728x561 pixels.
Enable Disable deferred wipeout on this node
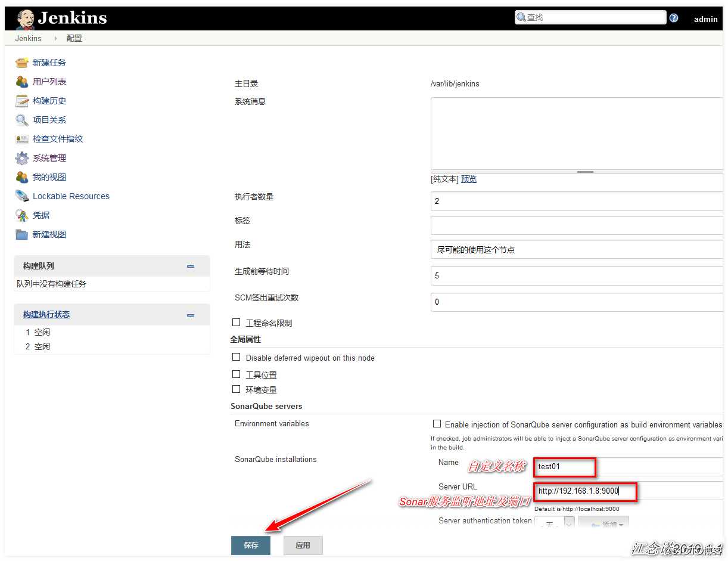tap(237, 357)
